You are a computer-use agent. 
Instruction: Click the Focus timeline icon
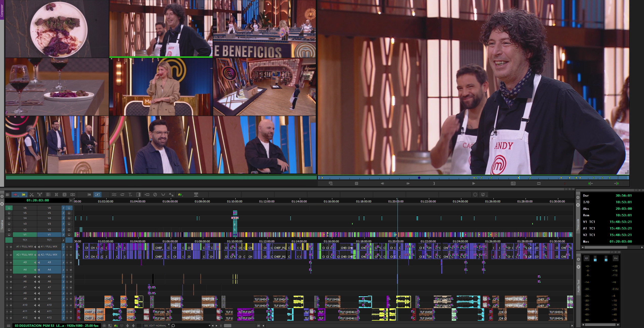196,195
